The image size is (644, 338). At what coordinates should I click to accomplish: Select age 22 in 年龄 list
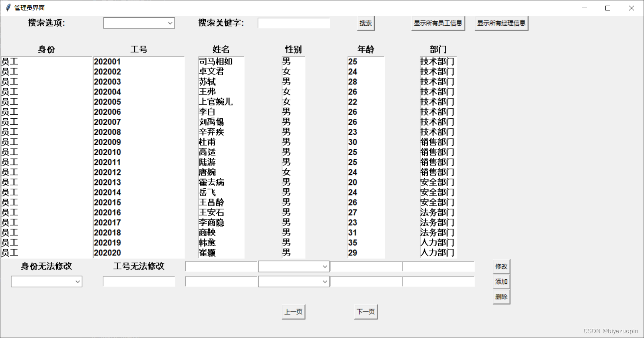point(353,102)
